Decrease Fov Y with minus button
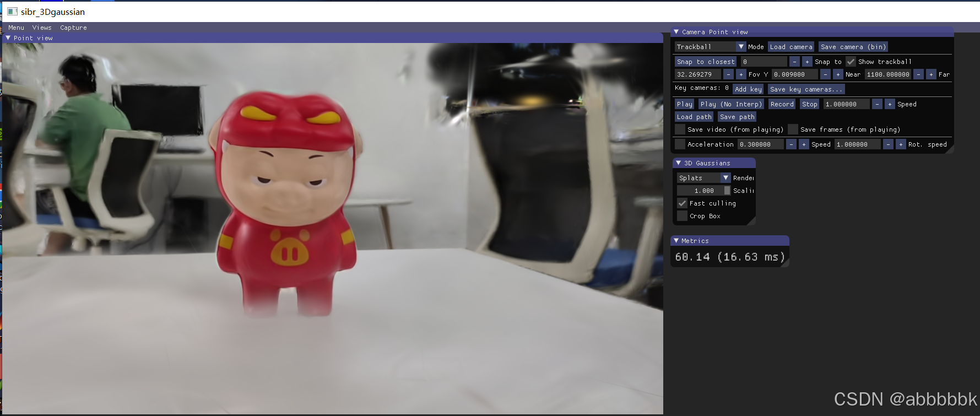 pos(728,74)
